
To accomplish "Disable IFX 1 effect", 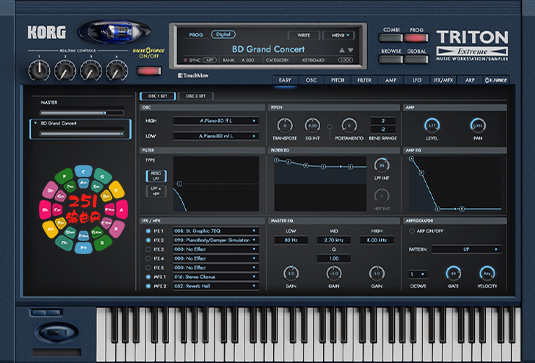I will coord(148,231).
